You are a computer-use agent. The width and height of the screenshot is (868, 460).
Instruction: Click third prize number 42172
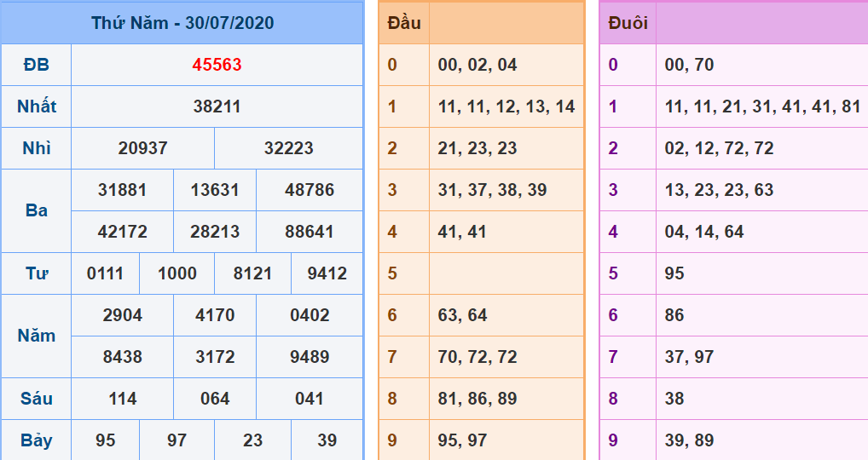click(x=122, y=232)
